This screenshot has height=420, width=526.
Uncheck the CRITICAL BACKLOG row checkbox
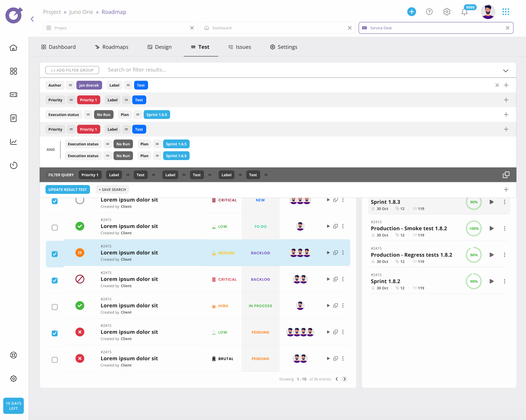click(55, 280)
